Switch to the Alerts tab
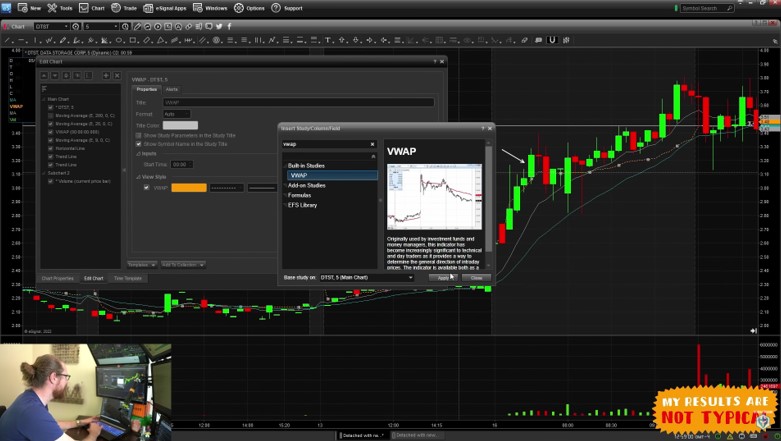The width and height of the screenshot is (781, 441). (172, 90)
